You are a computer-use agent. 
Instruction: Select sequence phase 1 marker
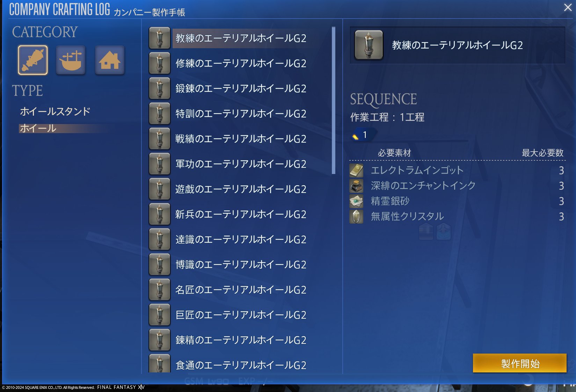pos(364,135)
